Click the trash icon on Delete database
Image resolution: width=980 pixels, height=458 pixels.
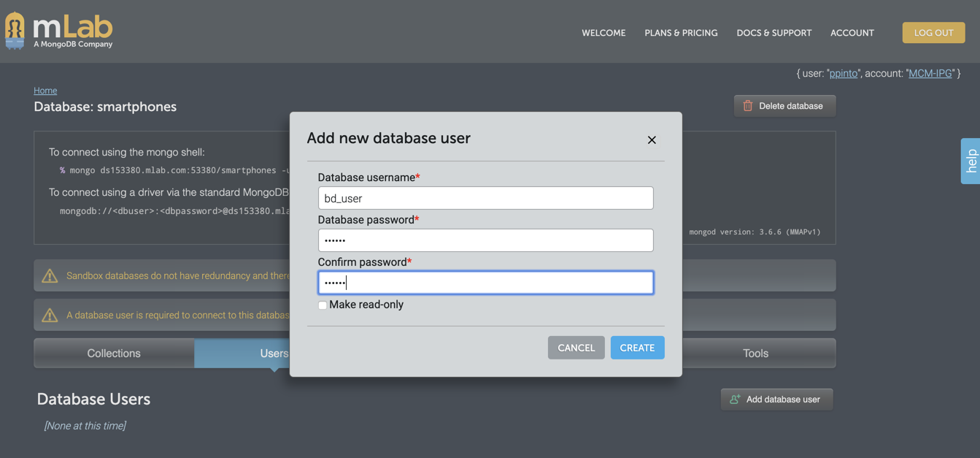[x=747, y=106]
